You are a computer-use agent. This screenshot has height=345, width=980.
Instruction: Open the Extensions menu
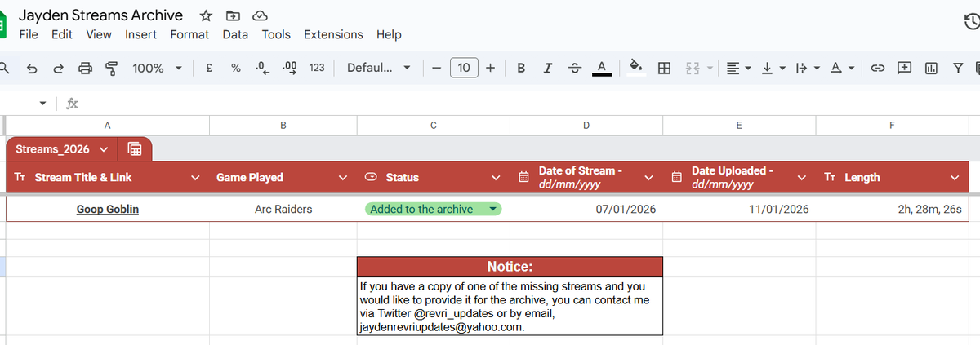tap(333, 34)
